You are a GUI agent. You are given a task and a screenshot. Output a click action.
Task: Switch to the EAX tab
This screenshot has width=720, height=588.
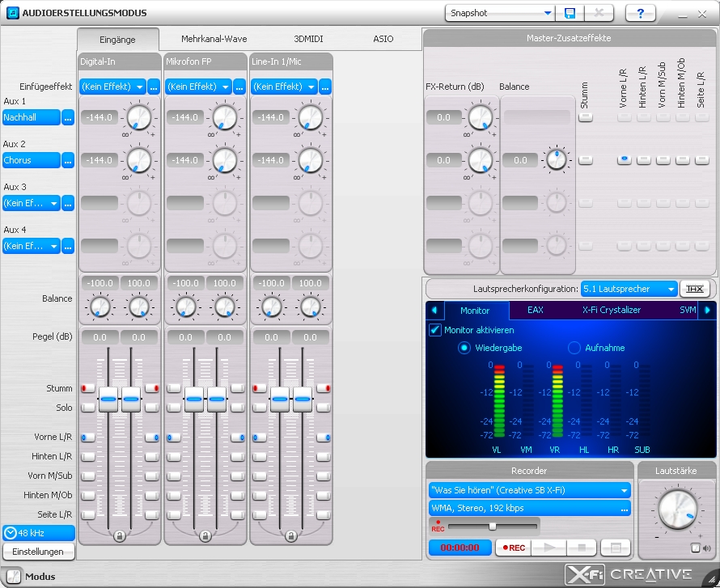(536, 309)
